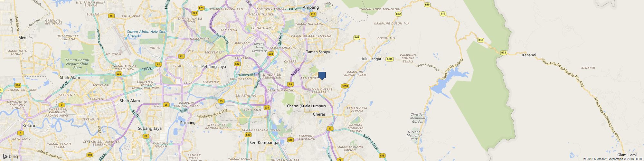Click the B116 road shield near Hulu Langat

coord(390,59)
